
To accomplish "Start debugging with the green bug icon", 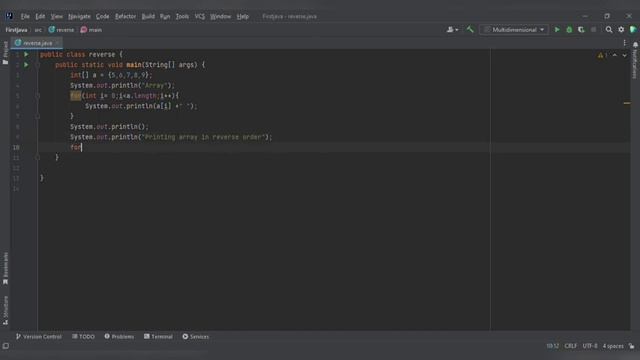I will click(x=569, y=30).
